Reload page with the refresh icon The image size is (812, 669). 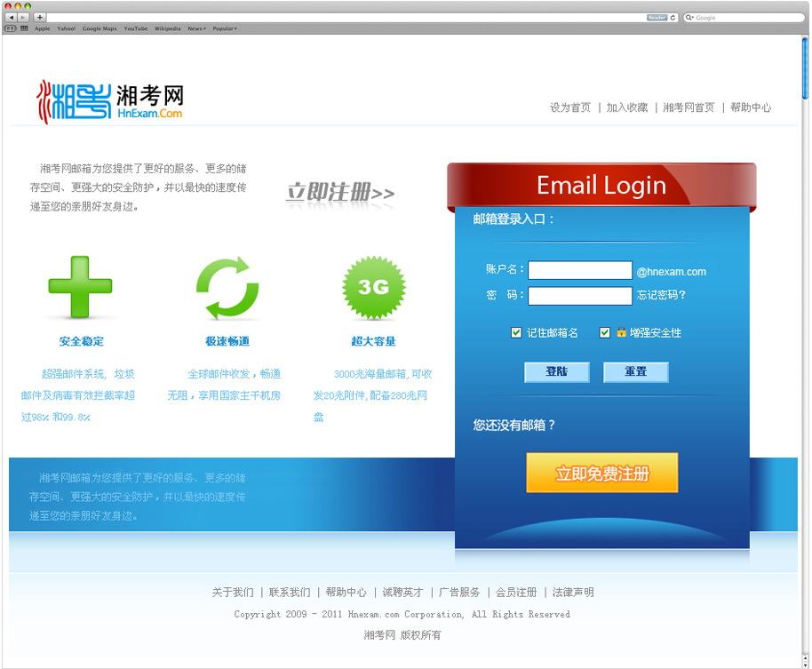[673, 18]
